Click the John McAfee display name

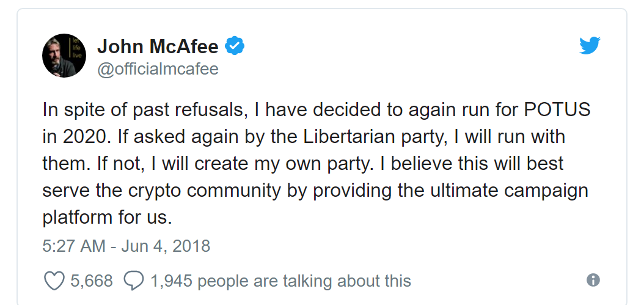click(158, 46)
